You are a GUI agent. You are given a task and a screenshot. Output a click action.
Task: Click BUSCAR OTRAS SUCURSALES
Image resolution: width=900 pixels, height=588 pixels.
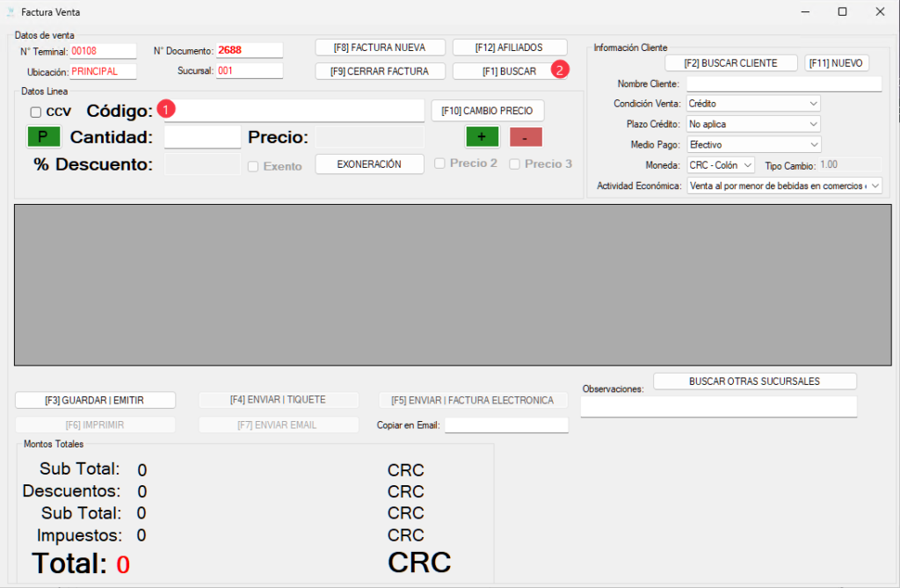[x=754, y=381]
